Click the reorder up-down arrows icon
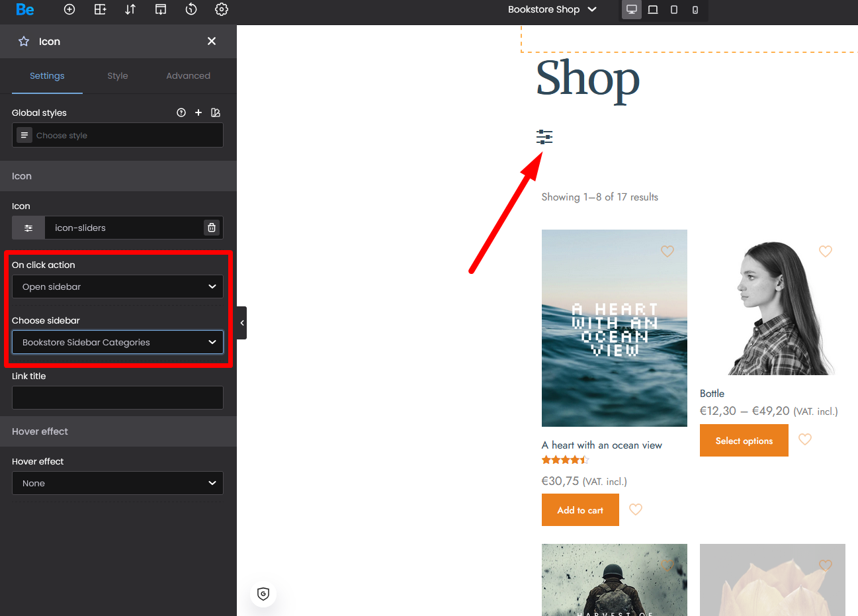This screenshot has height=616, width=858. [x=130, y=9]
